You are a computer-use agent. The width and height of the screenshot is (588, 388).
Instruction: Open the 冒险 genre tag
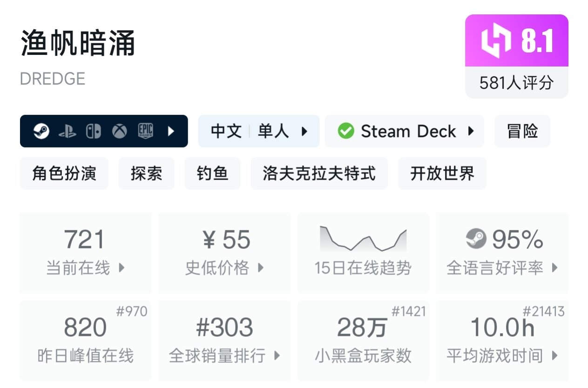[522, 131]
